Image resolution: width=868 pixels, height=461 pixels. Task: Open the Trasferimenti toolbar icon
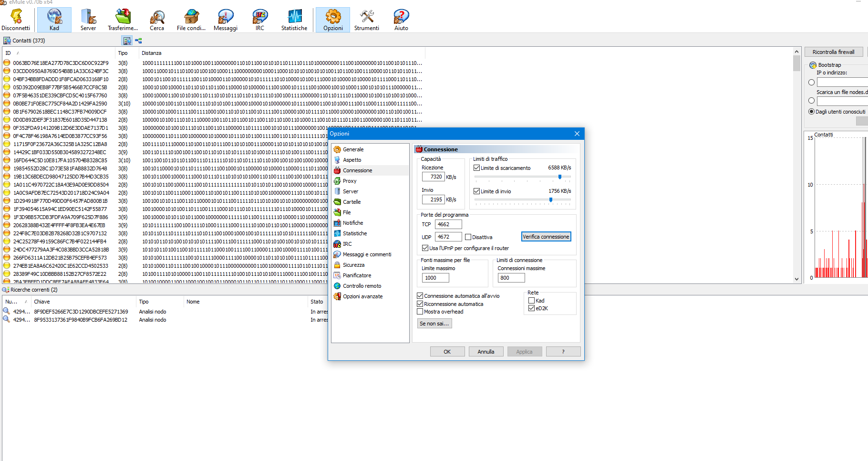123,20
